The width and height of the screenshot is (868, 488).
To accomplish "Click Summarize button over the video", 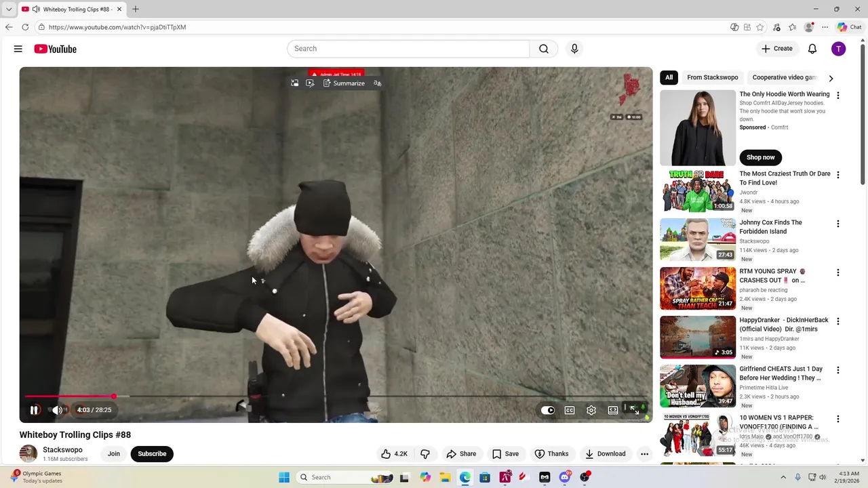I will pos(344,83).
